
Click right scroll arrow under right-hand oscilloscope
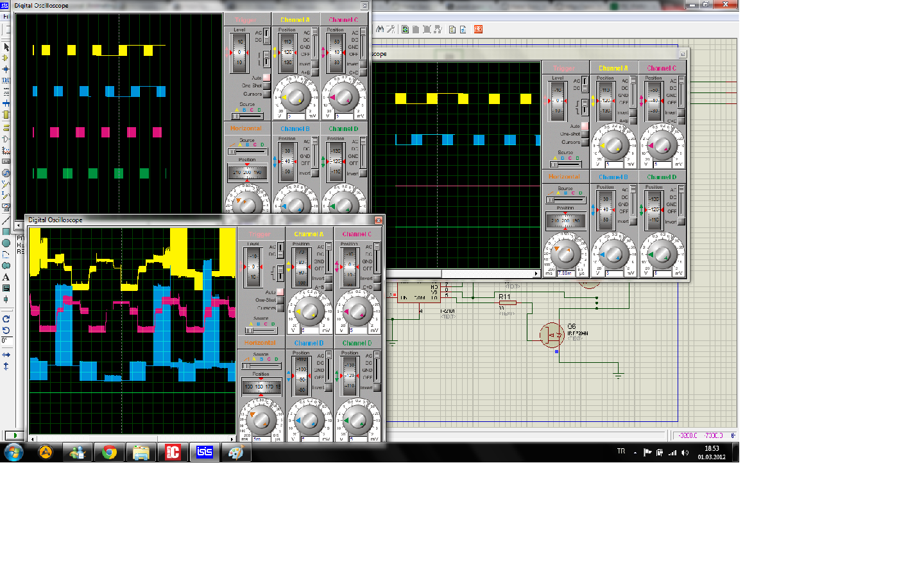click(x=536, y=274)
